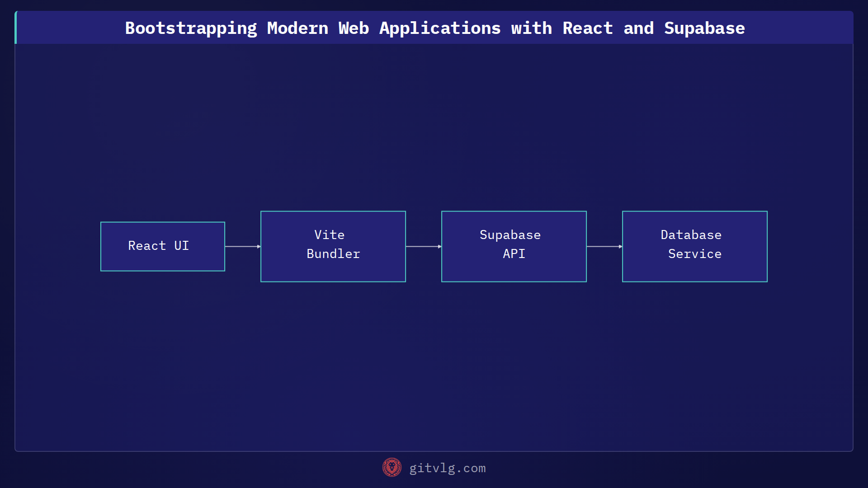Select the Database Service node
The width and height of the screenshot is (868, 488).
[x=695, y=246]
